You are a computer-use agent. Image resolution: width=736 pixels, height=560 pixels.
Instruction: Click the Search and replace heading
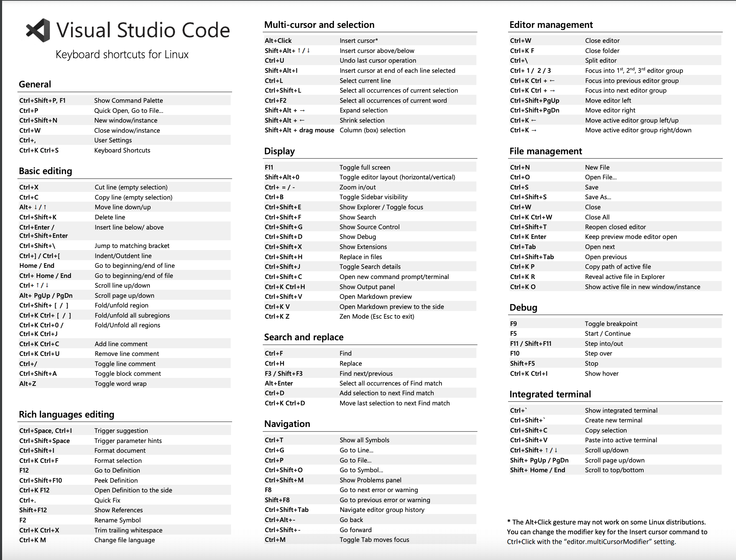click(x=304, y=337)
